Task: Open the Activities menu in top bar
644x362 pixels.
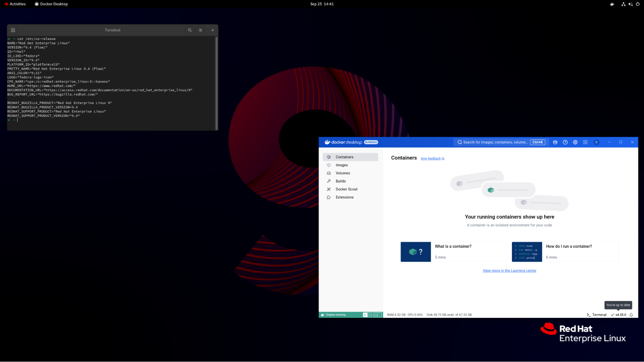Action: click(x=15, y=4)
